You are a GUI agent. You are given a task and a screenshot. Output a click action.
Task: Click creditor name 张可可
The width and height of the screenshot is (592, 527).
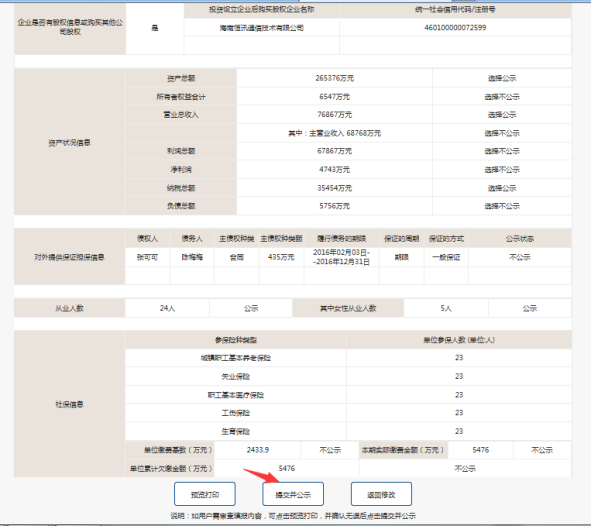tap(147, 257)
